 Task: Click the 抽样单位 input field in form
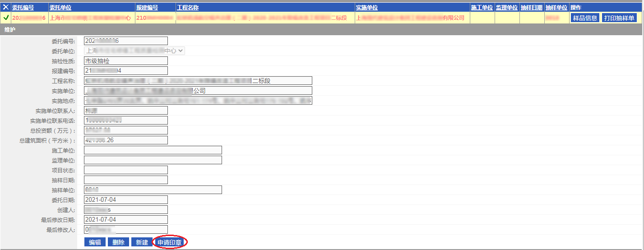click(153, 190)
